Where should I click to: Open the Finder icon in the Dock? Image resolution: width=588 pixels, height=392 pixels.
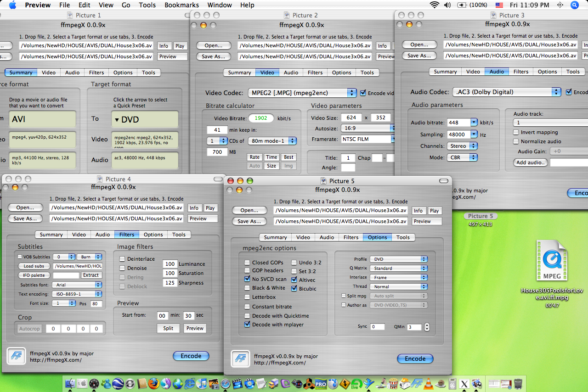(x=70, y=383)
